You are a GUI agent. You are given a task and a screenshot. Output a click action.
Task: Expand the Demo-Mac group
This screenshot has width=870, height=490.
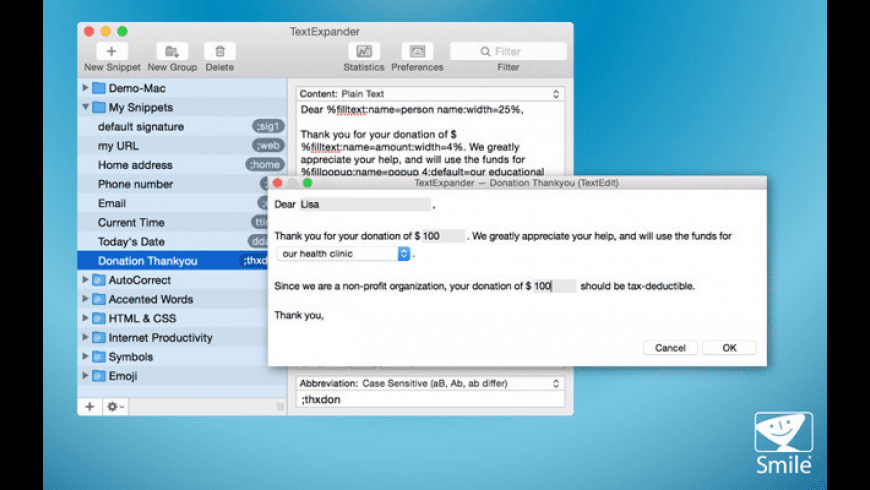pos(85,88)
